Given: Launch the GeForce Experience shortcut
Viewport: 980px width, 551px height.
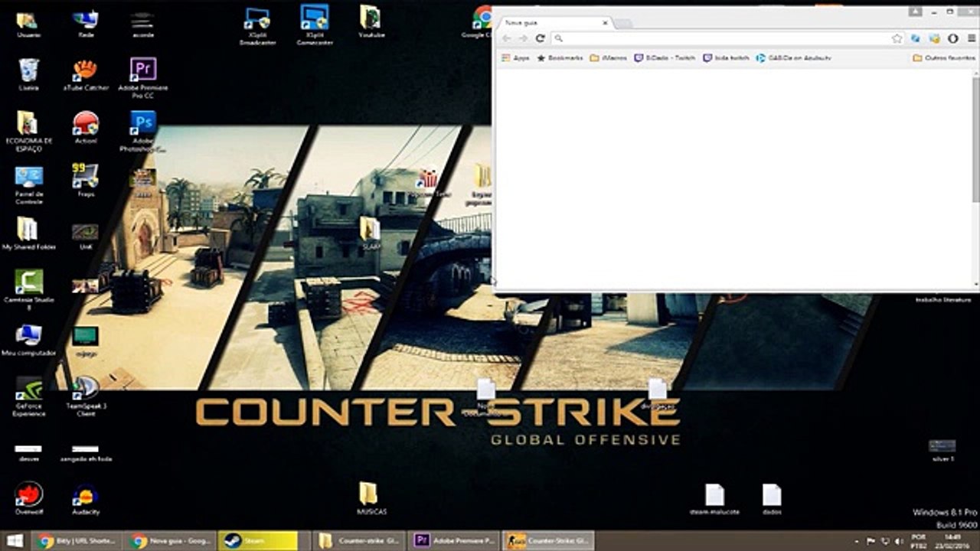Looking at the screenshot, I should click(28, 396).
